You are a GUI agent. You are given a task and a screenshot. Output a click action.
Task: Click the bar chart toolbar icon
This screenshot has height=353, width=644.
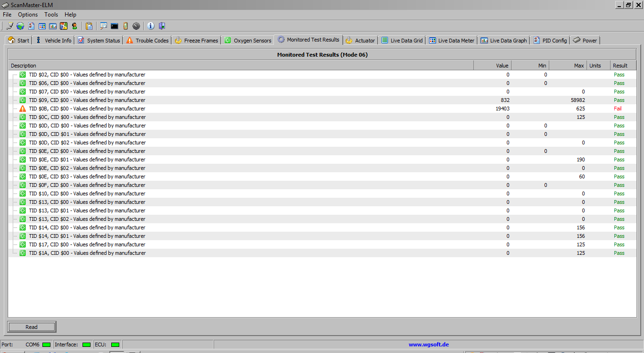coord(53,26)
